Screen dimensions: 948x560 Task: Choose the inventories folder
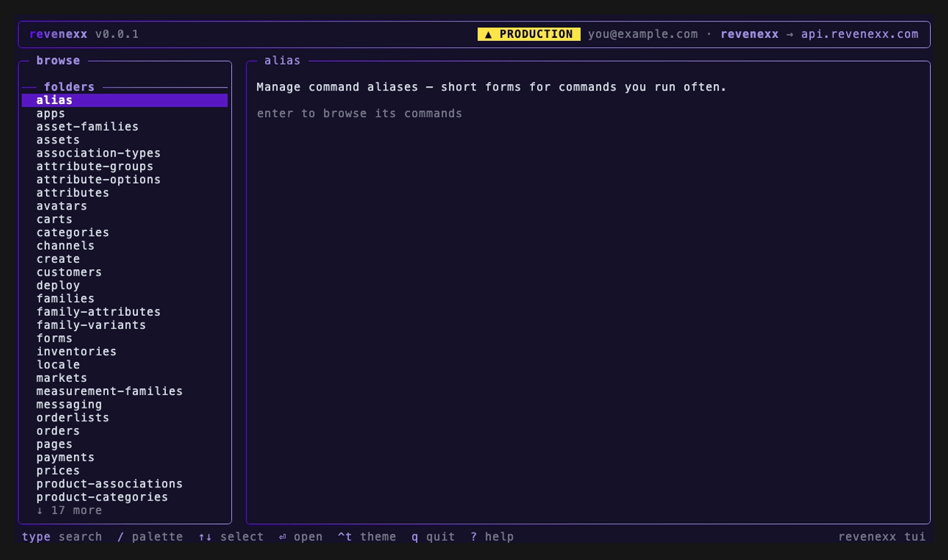[124, 352]
